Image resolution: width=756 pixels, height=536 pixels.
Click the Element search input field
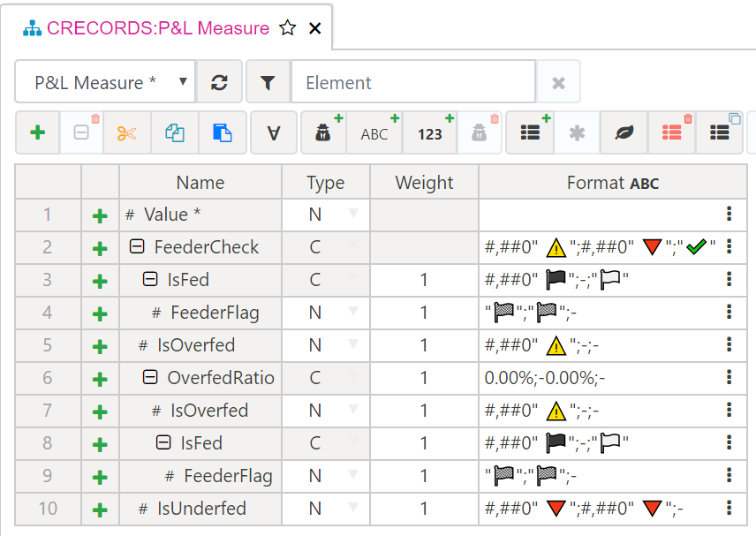[412, 83]
